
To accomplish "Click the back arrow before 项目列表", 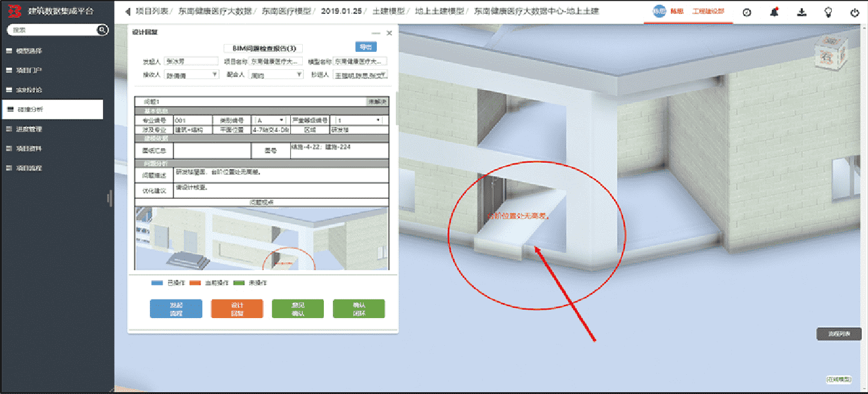I will point(127,11).
